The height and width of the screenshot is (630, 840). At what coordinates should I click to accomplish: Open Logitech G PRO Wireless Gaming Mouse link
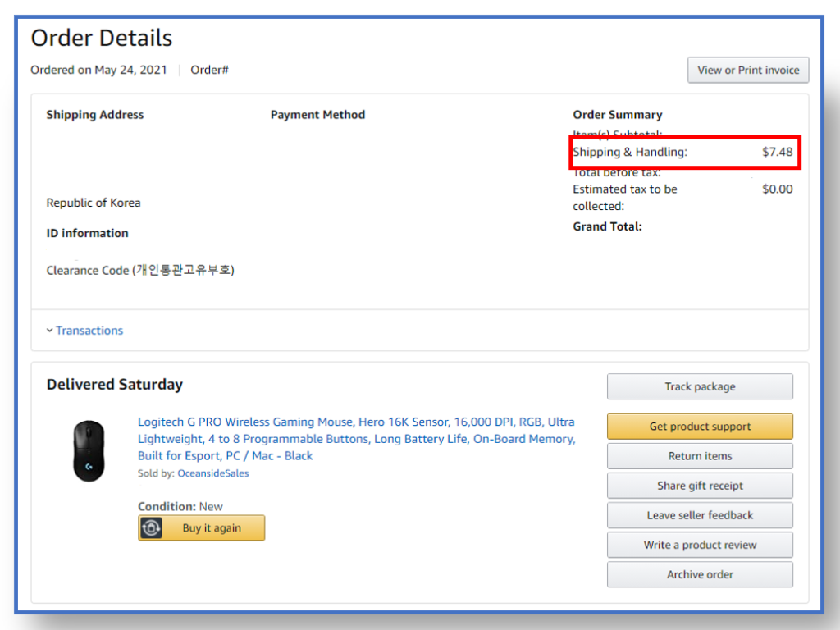point(356,439)
